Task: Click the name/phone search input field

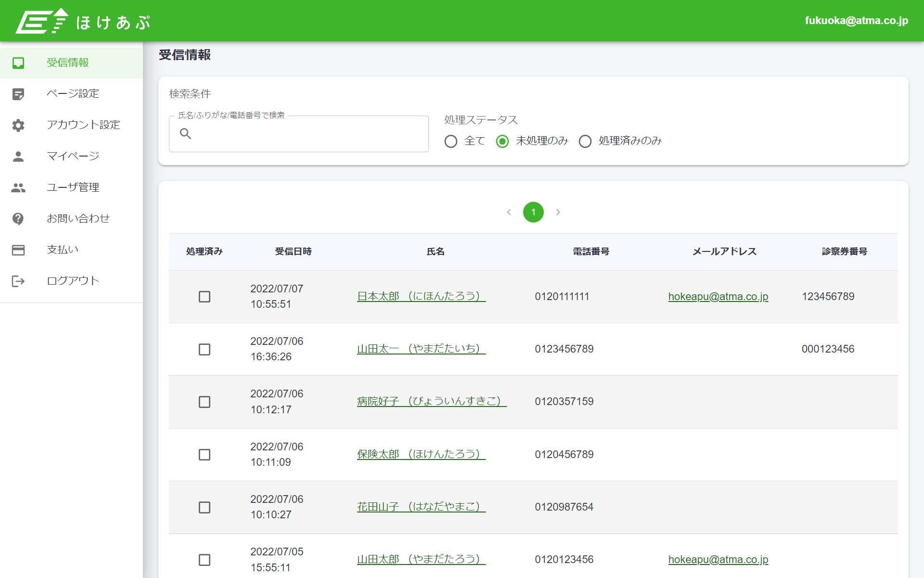Action: (x=308, y=134)
